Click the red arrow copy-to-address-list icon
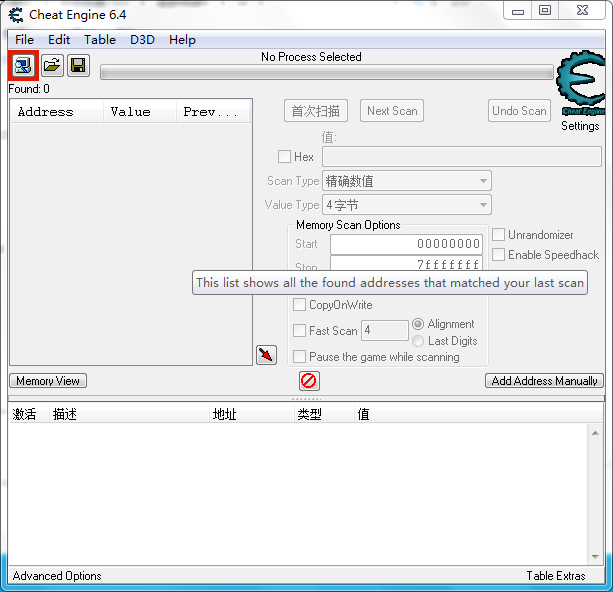This screenshot has width=613, height=592. pos(267,355)
